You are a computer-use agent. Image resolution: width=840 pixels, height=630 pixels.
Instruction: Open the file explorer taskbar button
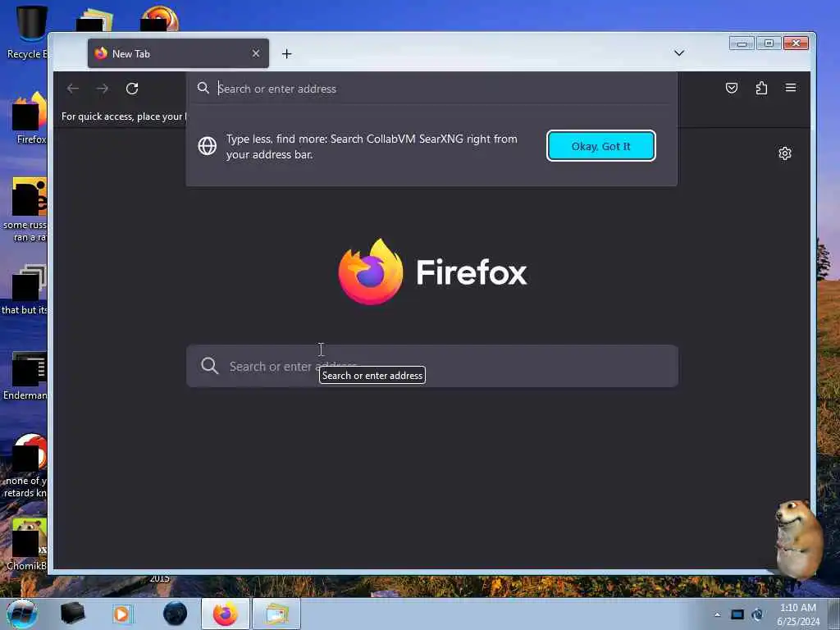pyautogui.click(x=276, y=614)
